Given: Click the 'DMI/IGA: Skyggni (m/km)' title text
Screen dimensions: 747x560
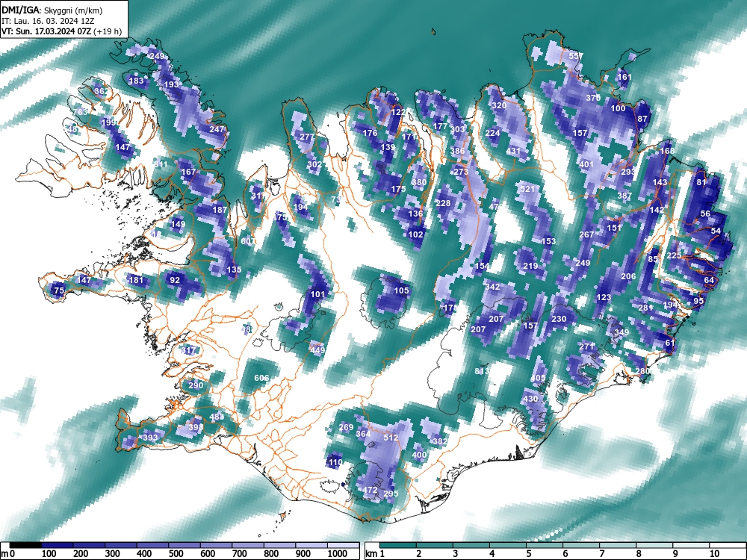Looking at the screenshot, I should (52, 10).
